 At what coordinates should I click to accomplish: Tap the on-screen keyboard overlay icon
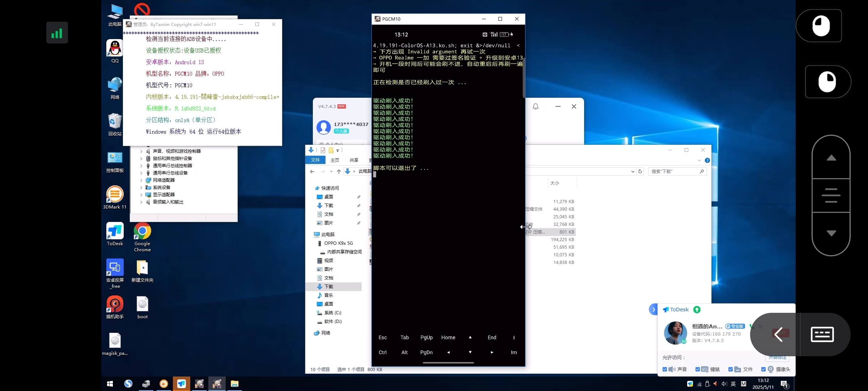click(x=822, y=334)
